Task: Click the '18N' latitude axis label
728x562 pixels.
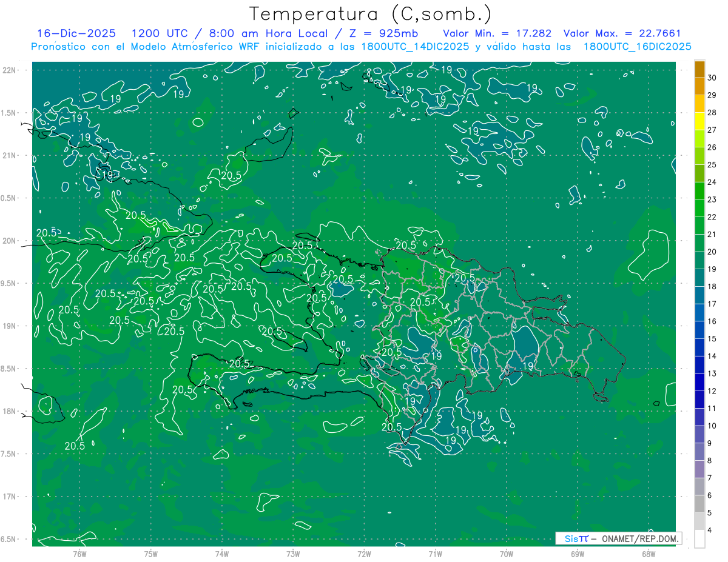Action: coord(10,411)
